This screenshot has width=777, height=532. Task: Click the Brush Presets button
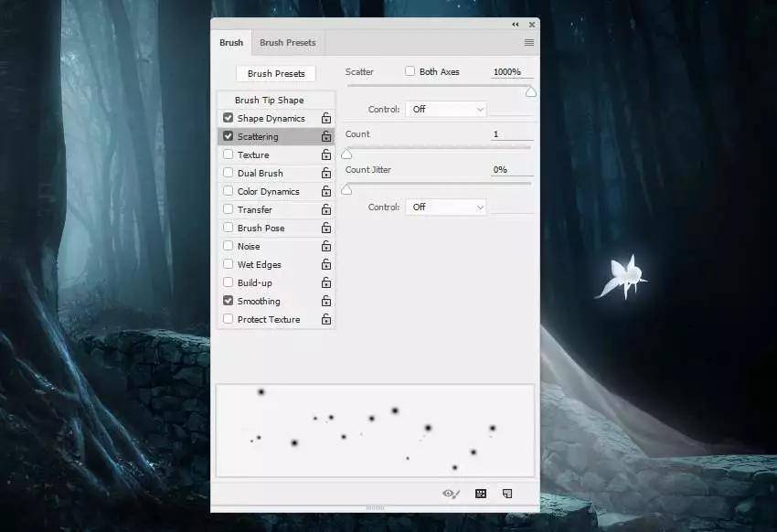click(276, 73)
